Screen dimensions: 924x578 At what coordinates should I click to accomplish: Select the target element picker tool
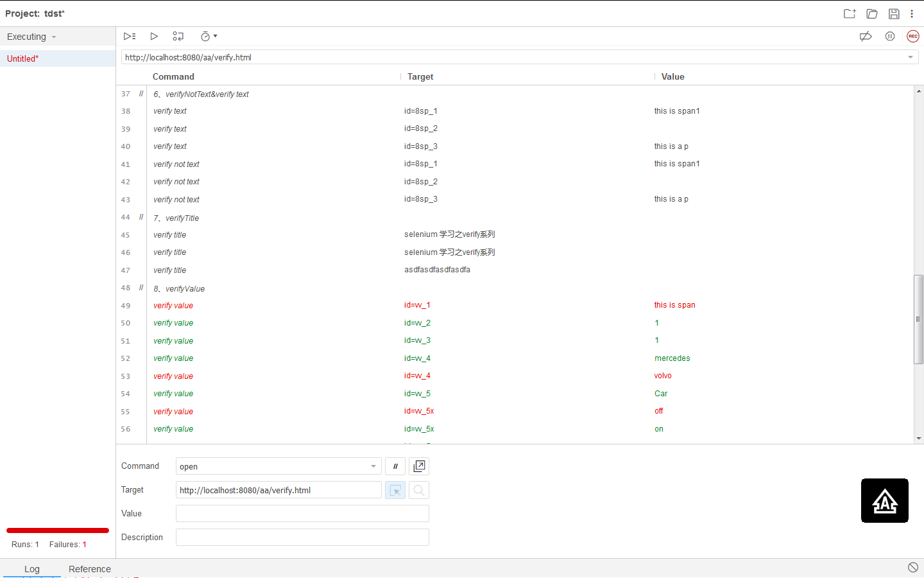coord(395,489)
